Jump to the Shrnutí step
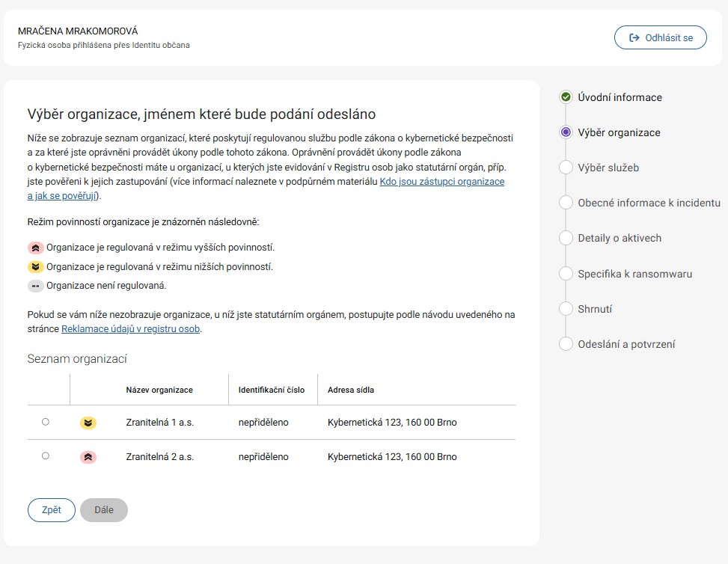 pyautogui.click(x=595, y=309)
